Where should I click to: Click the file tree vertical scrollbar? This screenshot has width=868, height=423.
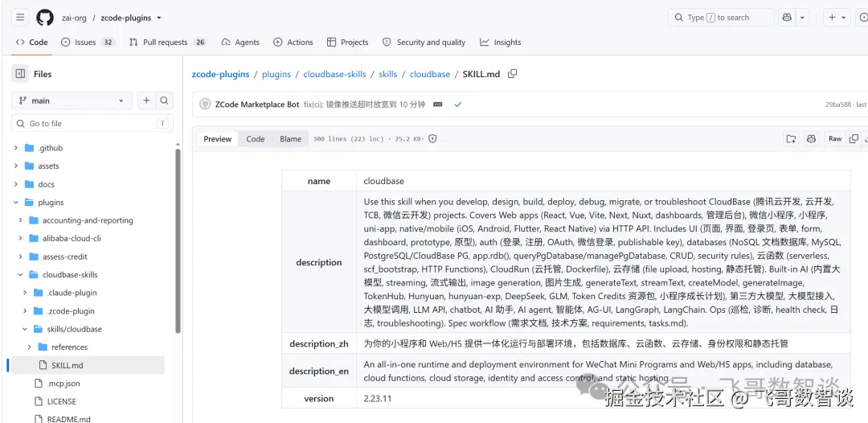178,240
